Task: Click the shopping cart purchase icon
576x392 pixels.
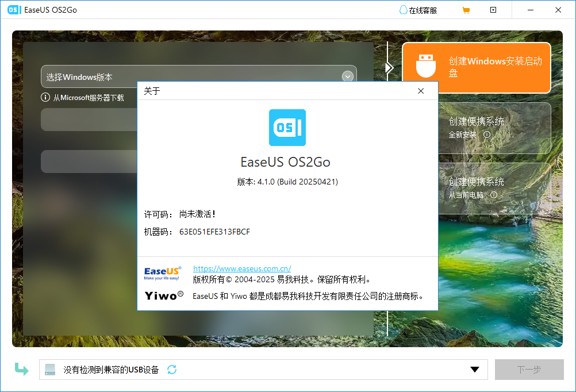Action: [x=466, y=10]
